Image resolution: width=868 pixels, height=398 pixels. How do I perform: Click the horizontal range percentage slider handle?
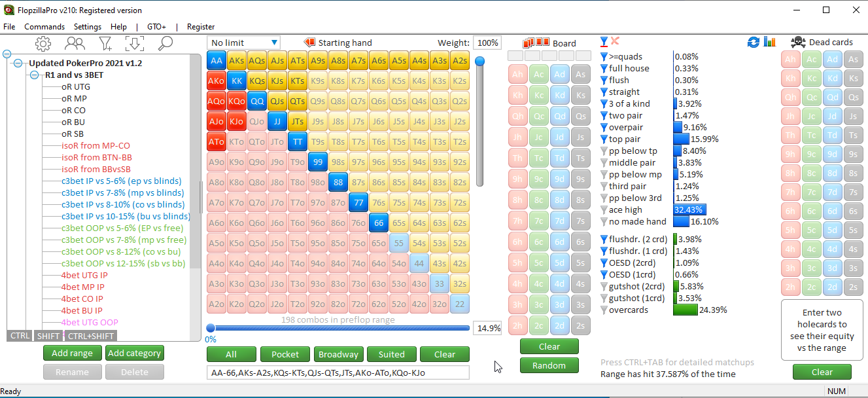pos(211,328)
